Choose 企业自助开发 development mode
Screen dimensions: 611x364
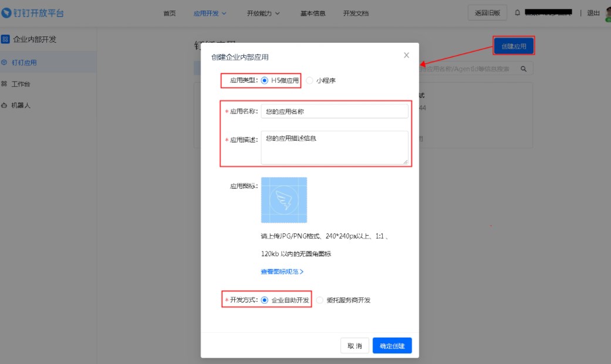(x=265, y=300)
